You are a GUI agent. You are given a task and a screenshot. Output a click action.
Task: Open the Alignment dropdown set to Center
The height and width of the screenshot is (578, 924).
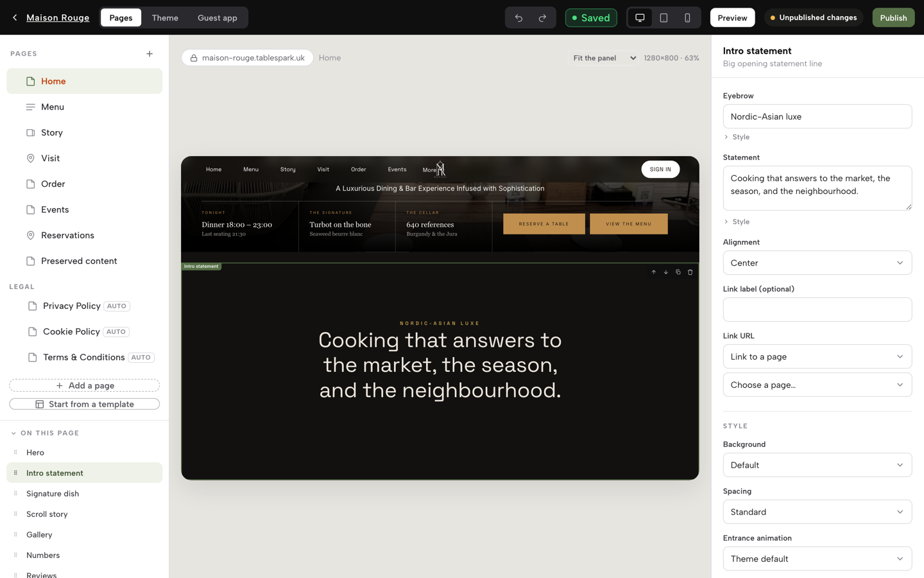pos(817,263)
